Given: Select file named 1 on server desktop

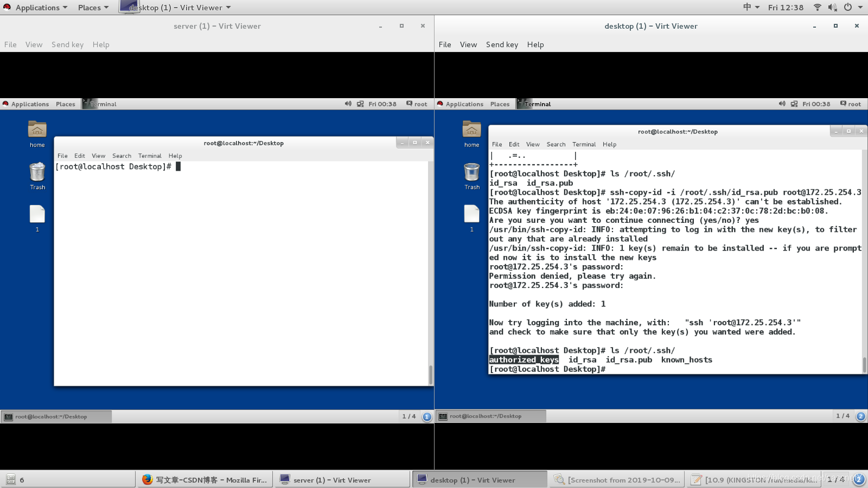Looking at the screenshot, I should tap(37, 219).
